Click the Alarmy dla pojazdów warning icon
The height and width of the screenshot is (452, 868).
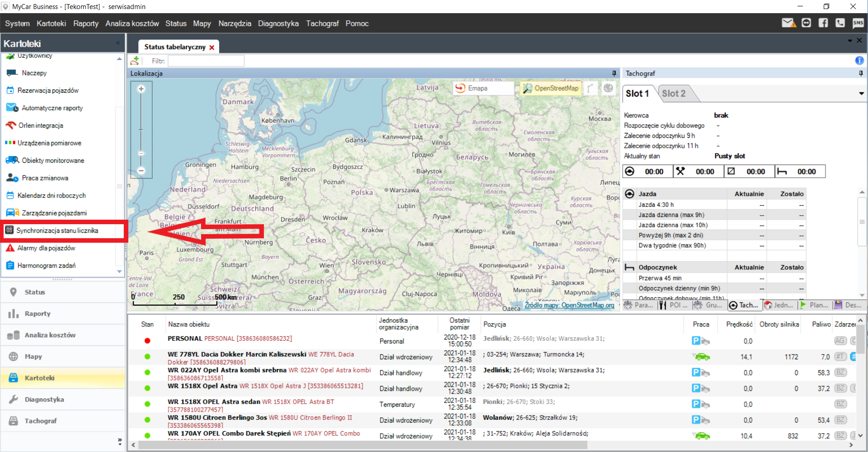[10, 248]
